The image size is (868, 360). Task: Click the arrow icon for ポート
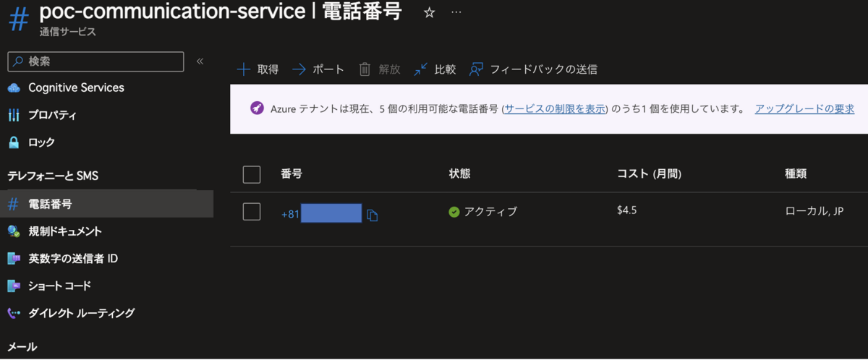tap(299, 69)
